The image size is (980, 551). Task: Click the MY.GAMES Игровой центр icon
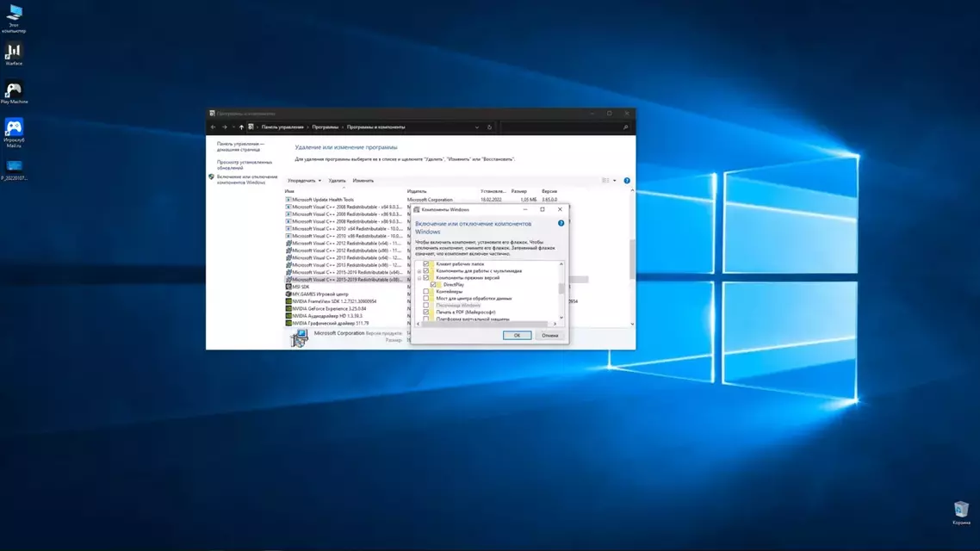tap(288, 294)
